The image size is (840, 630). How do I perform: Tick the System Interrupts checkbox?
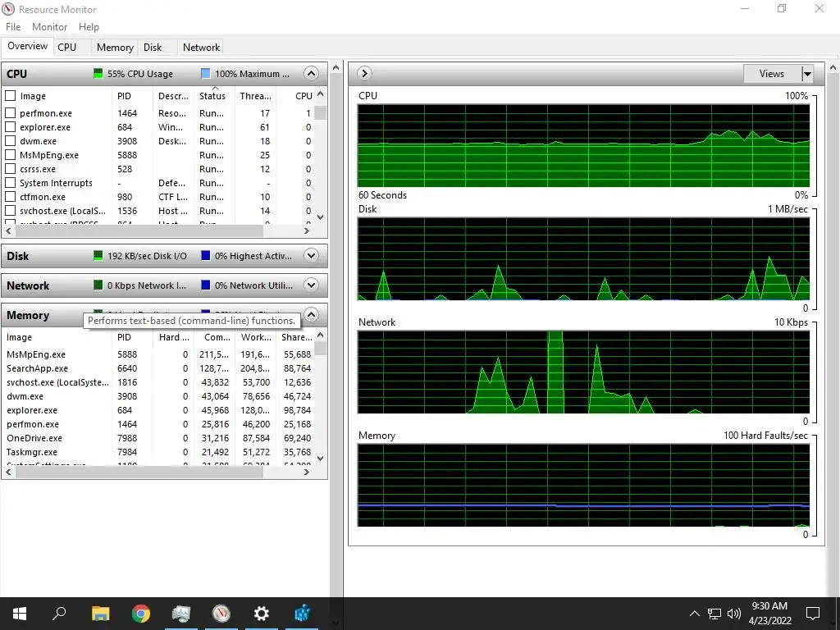10,183
